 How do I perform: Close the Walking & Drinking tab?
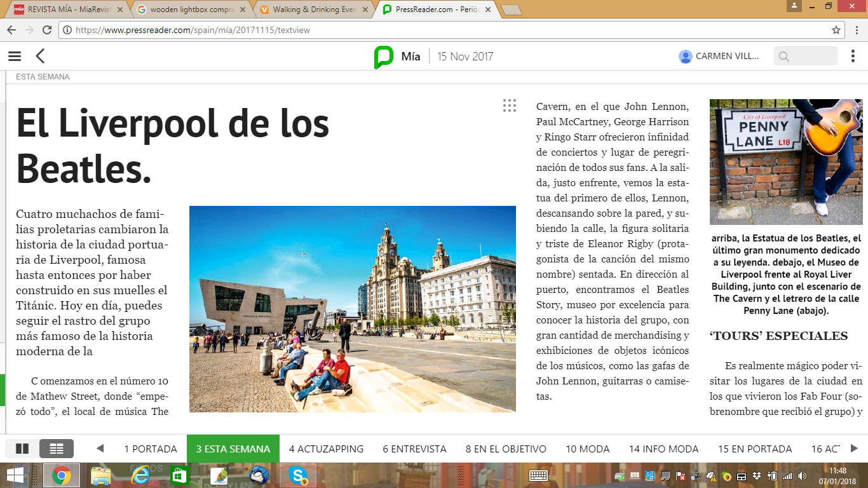(x=366, y=10)
